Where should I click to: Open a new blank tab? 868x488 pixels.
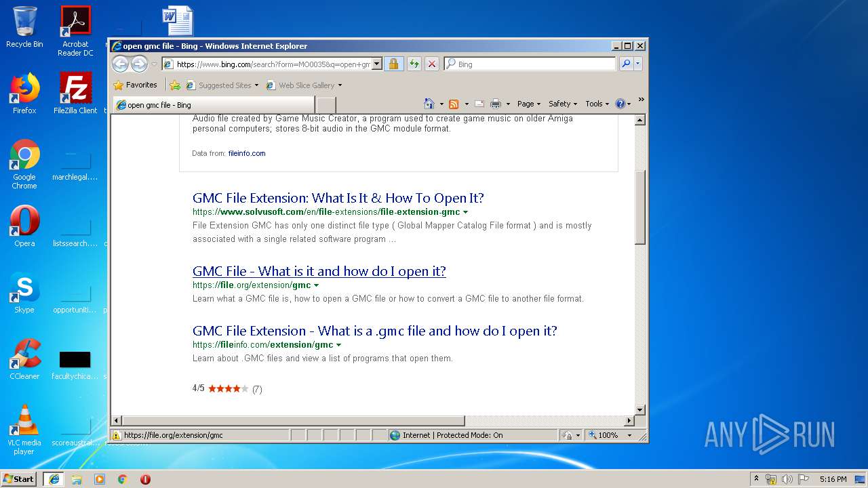[x=325, y=105]
